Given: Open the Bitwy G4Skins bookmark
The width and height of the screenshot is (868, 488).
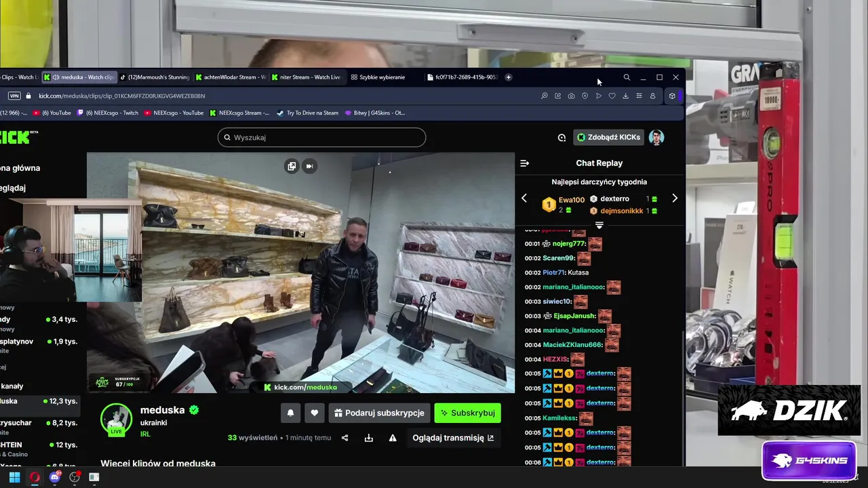Looking at the screenshot, I should (375, 113).
